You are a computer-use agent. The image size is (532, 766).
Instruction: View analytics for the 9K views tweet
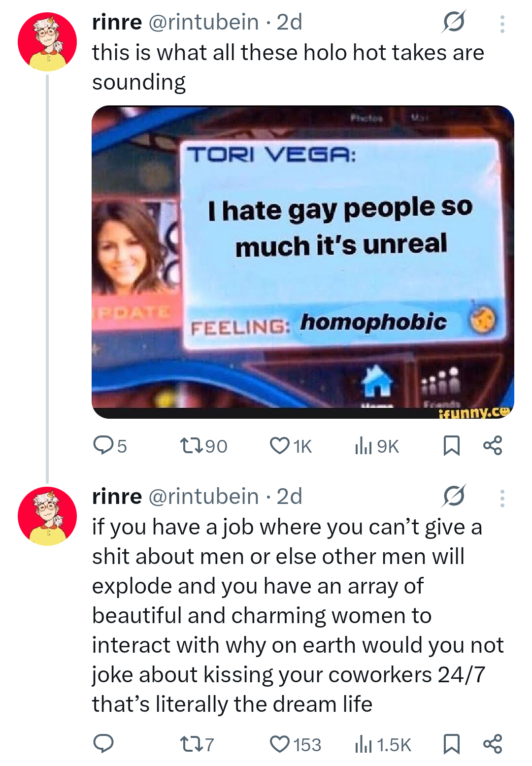pyautogui.click(x=363, y=445)
